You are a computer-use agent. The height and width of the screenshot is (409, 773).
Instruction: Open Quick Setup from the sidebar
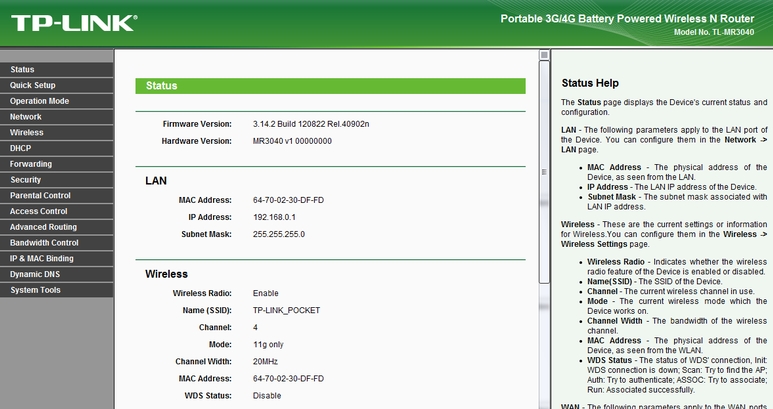click(56, 85)
